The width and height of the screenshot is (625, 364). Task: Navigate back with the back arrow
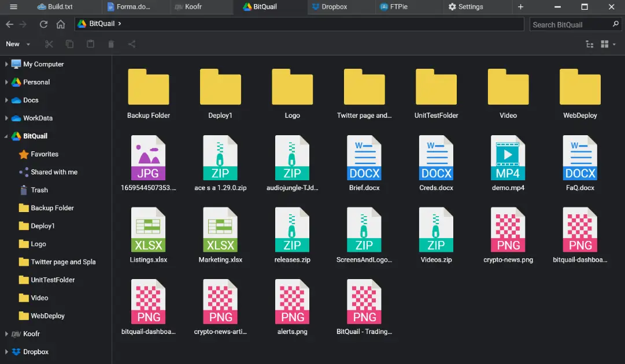tap(9, 24)
